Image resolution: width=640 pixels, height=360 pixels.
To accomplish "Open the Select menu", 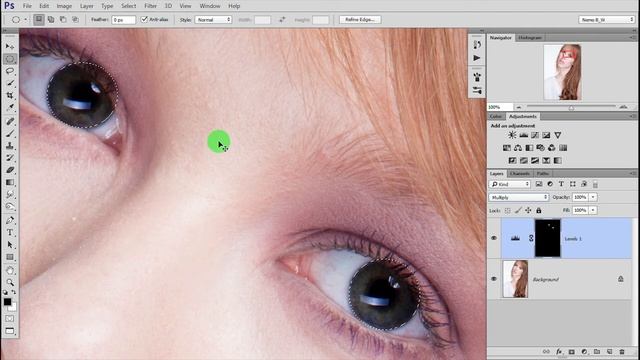I will pos(129,6).
